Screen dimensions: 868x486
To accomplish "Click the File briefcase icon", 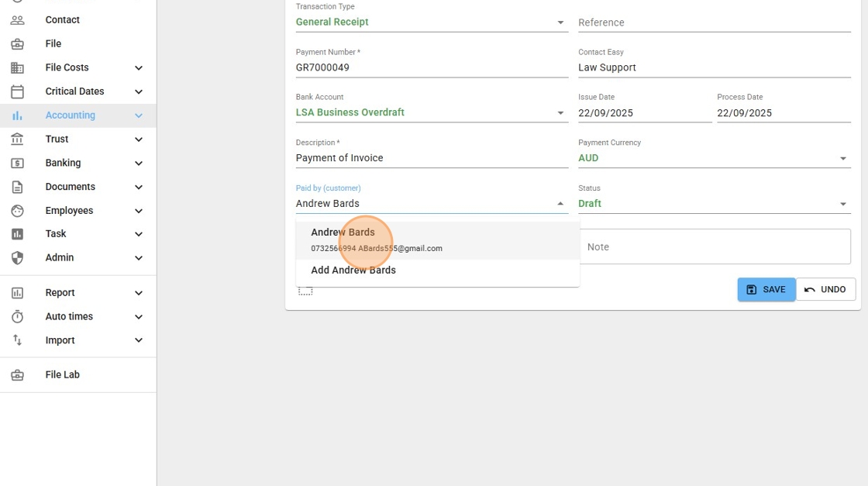I will point(17,44).
